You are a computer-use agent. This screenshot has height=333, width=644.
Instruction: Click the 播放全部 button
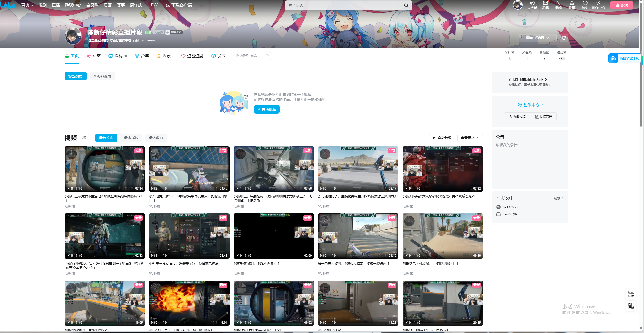pyautogui.click(x=441, y=138)
